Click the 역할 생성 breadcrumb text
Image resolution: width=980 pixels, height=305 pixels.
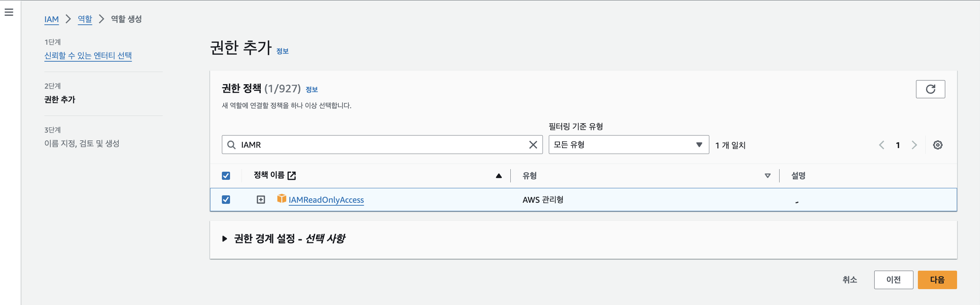(126, 19)
